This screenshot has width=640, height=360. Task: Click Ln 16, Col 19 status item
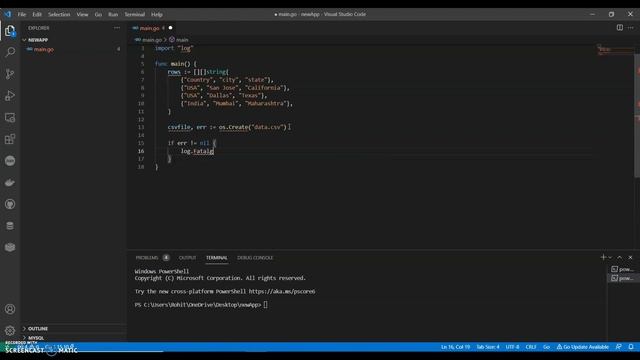[x=455, y=347]
